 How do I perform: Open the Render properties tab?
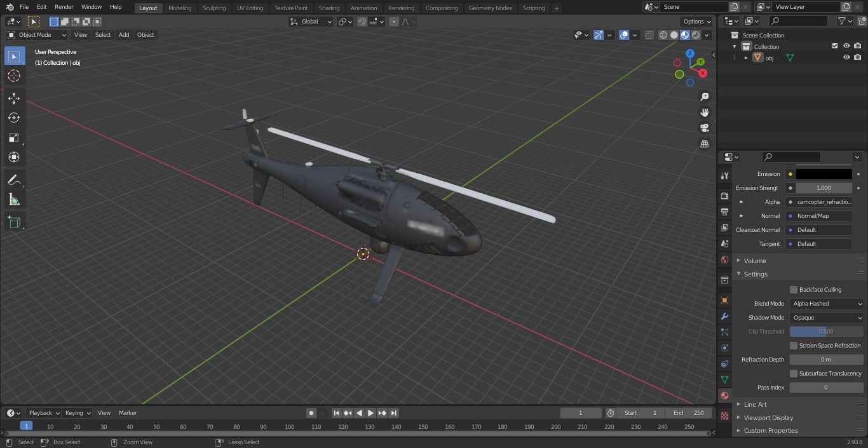[724, 196]
